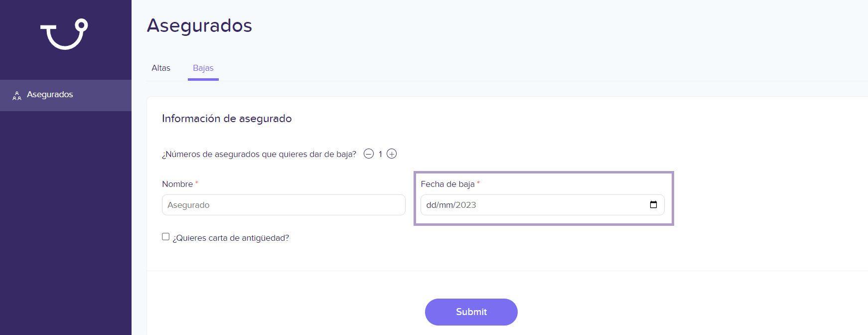Check ¿Quieres carta de antigüedad? box
This screenshot has width=868, height=335.
[x=165, y=237]
